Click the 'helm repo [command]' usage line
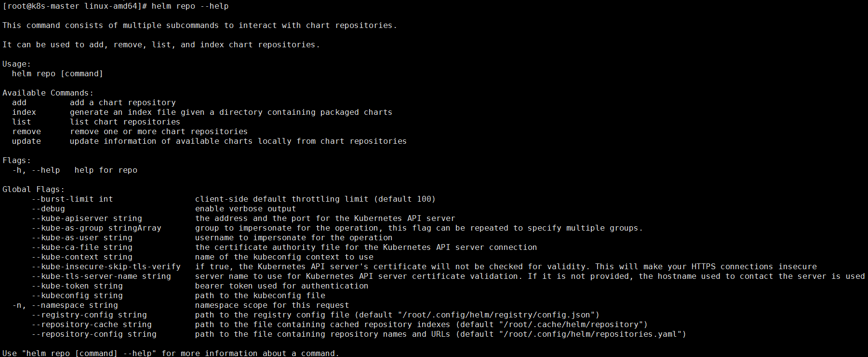This screenshot has width=868, height=357. click(x=57, y=74)
